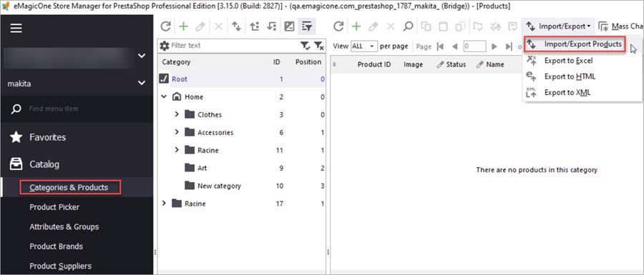Apply the category filter funnel icon
This screenshot has height=275, width=644.
(x=305, y=46)
